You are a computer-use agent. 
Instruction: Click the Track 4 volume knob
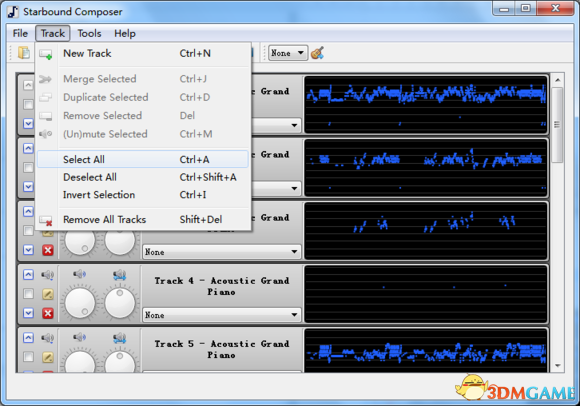(80, 302)
